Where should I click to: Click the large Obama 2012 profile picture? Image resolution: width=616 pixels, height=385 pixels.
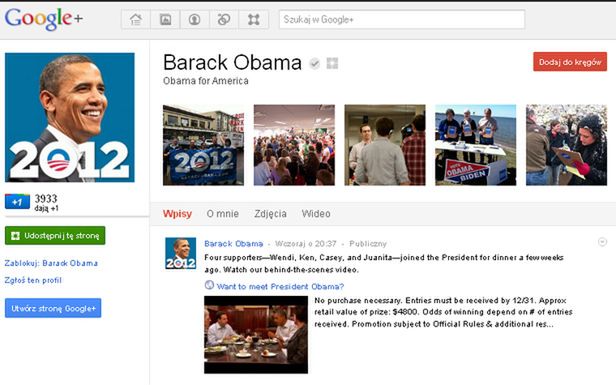tap(70, 117)
